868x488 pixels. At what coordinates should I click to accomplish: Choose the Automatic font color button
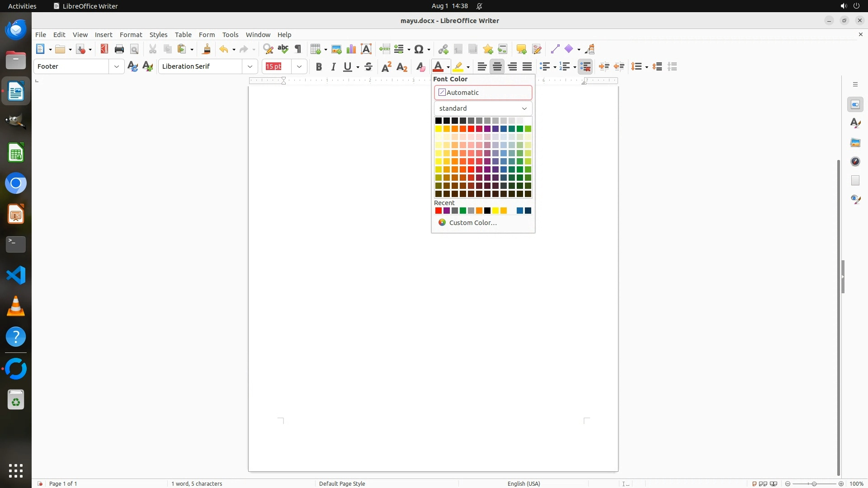pyautogui.click(x=483, y=93)
